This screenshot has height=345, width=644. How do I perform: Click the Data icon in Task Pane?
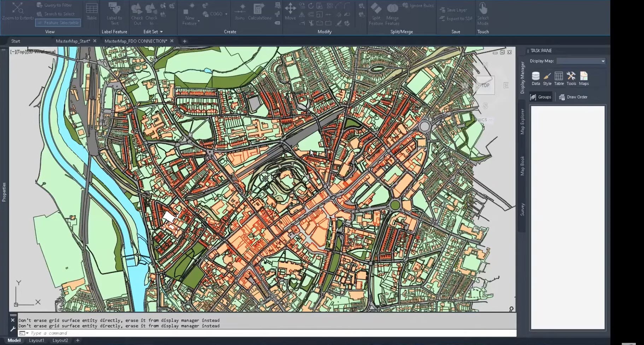tap(535, 78)
